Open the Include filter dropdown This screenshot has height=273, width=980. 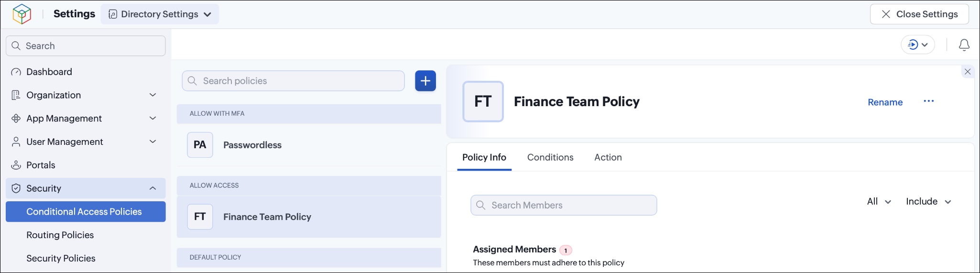(928, 202)
